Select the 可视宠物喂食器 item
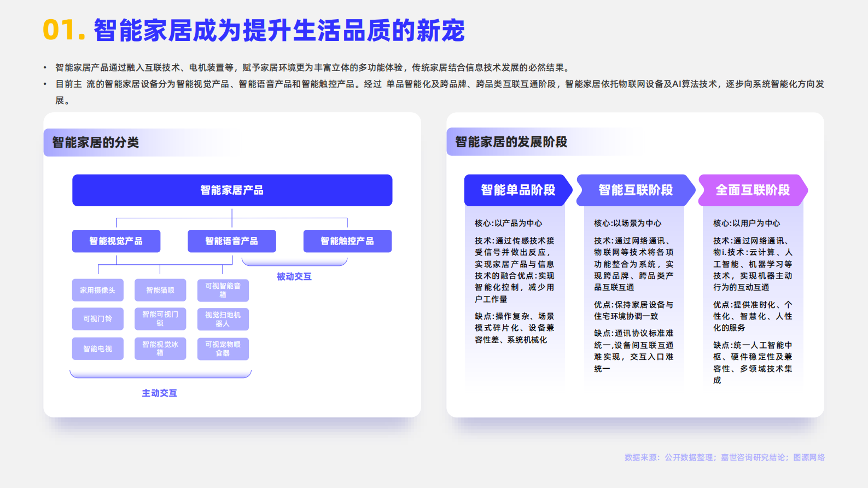Image resolution: width=868 pixels, height=488 pixels. [x=223, y=349]
